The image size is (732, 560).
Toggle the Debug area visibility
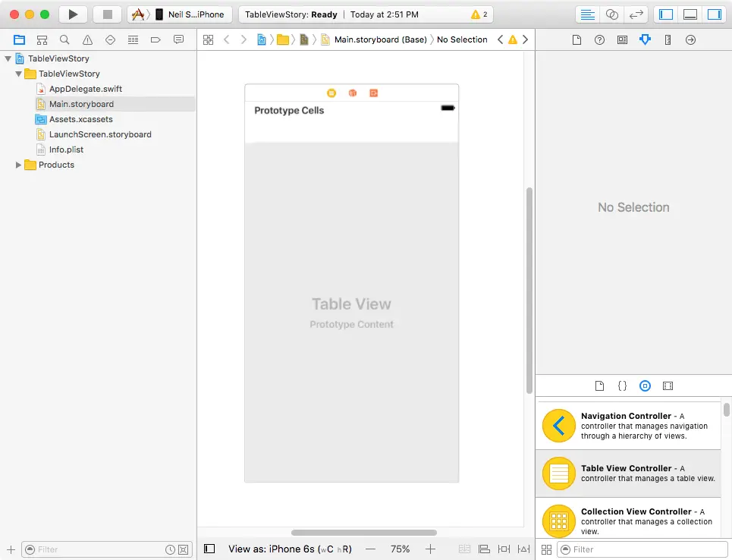(x=690, y=14)
